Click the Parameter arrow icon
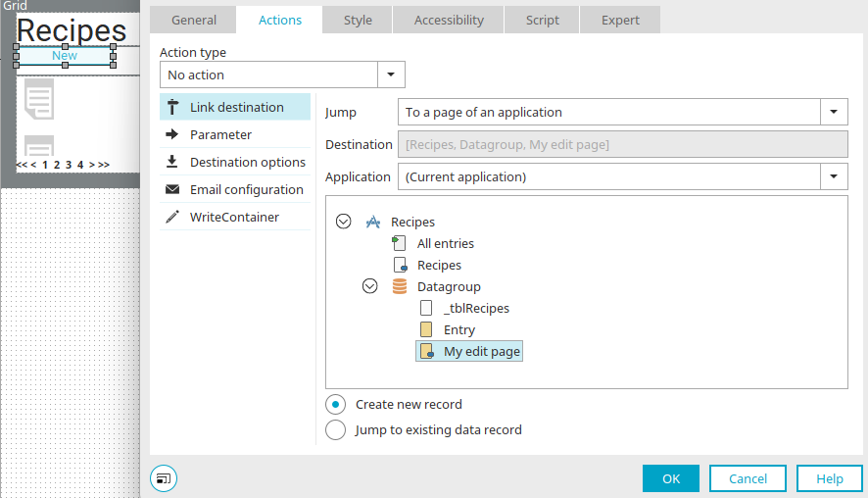The height and width of the screenshot is (498, 868). [x=172, y=134]
